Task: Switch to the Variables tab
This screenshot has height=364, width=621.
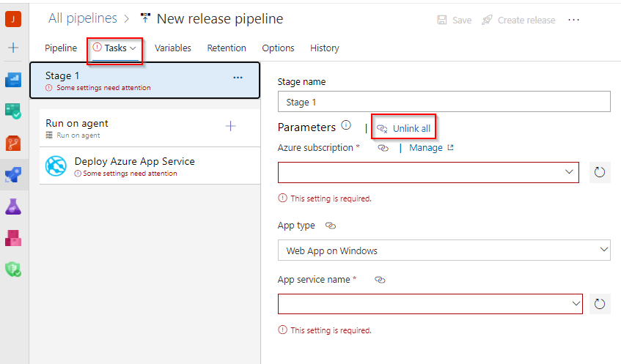Action: [173, 48]
